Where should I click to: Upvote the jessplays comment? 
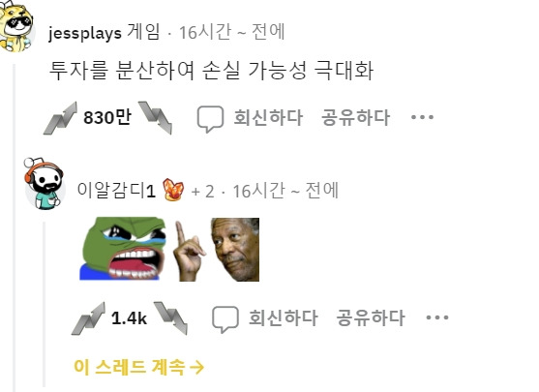click(x=61, y=118)
